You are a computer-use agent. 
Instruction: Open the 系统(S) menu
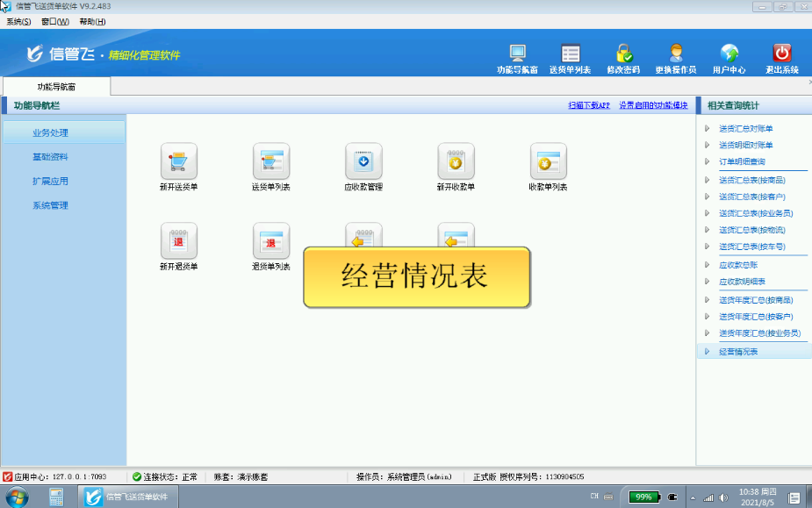point(18,21)
